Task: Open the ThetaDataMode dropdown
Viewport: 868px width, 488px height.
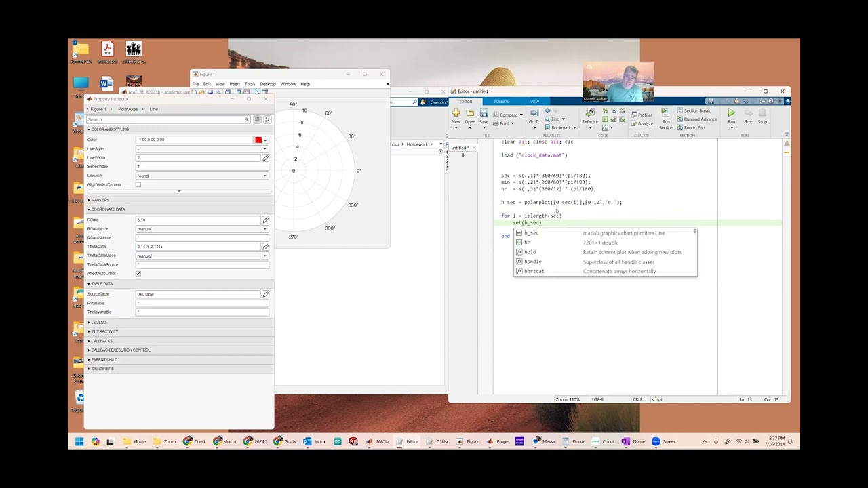Action: coord(202,256)
